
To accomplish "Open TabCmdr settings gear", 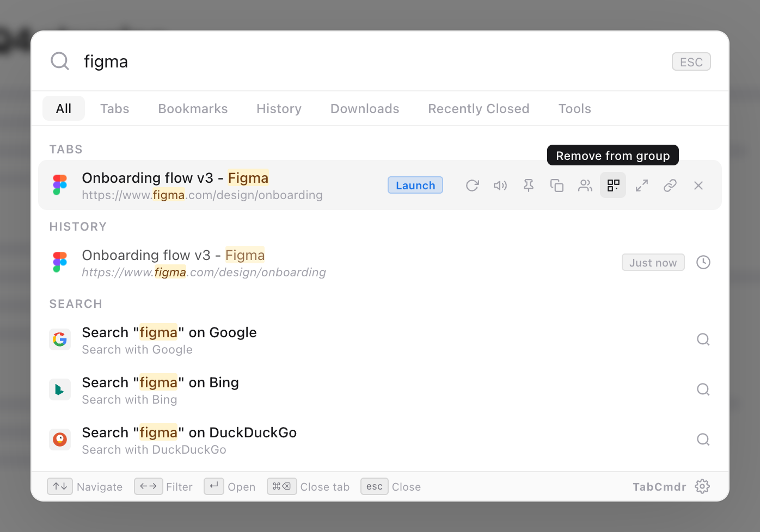I will [x=702, y=486].
